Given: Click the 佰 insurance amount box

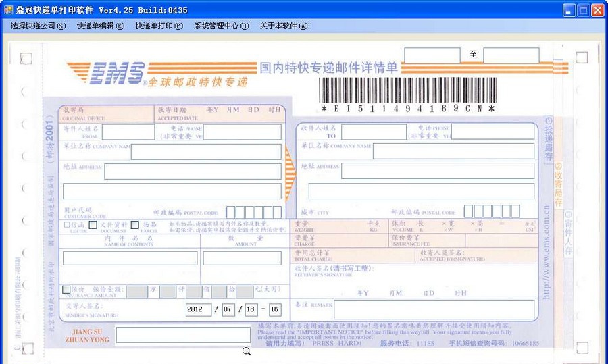Looking at the screenshot, I should (194, 292).
